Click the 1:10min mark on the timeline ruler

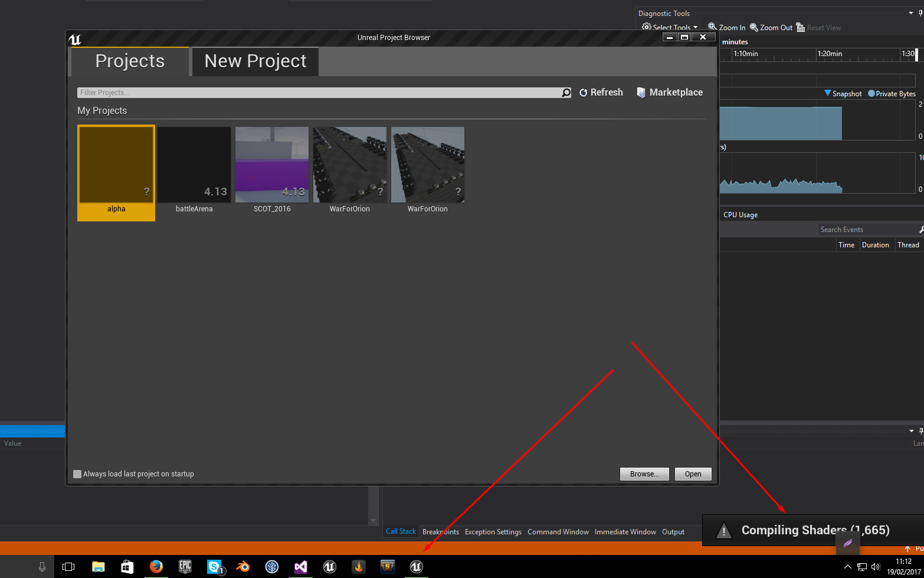pos(746,54)
